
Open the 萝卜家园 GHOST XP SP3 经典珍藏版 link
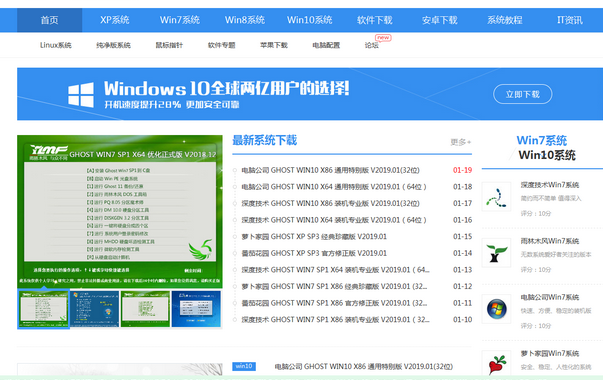pyautogui.click(x=314, y=237)
